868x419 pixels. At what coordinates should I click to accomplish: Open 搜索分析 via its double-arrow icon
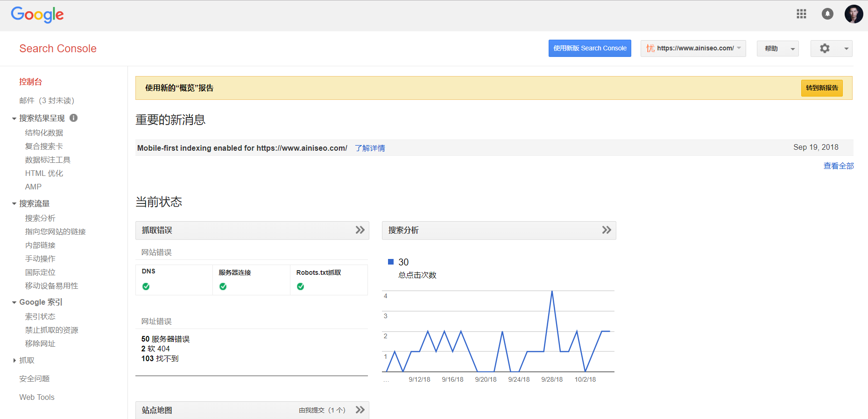pyautogui.click(x=607, y=230)
